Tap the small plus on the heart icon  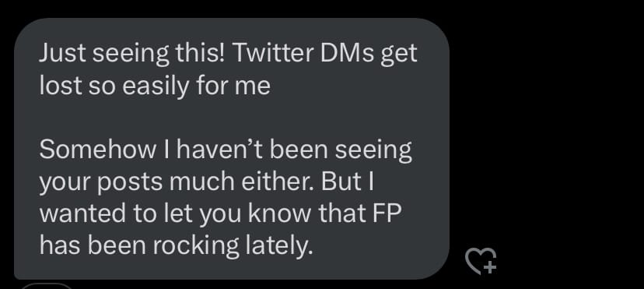489,267
